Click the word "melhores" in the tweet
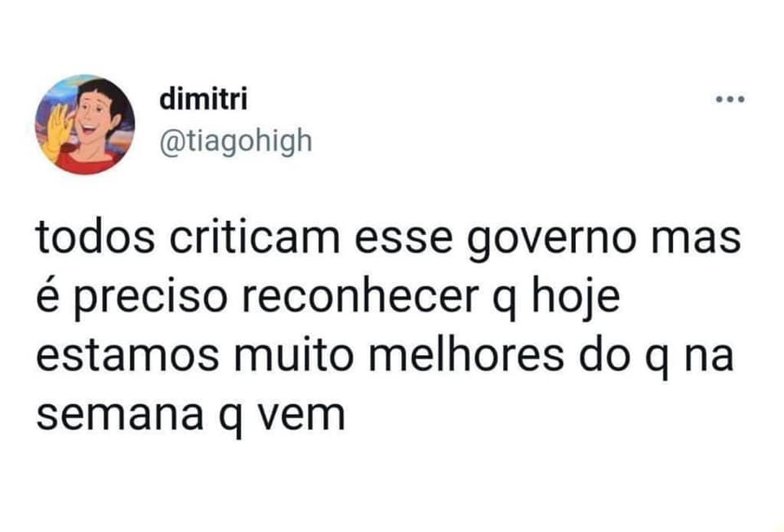Screen dimensions: 784x532 (467, 355)
